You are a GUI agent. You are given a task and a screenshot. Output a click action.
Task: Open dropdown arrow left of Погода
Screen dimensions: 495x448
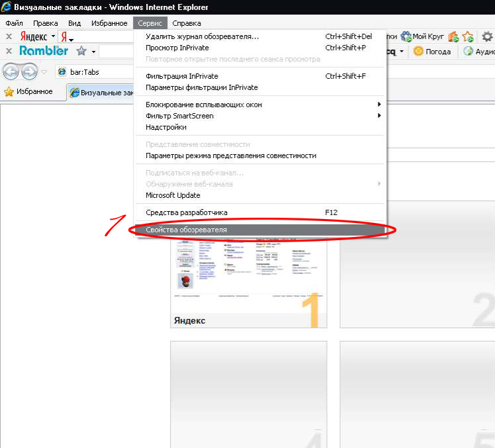(402, 51)
